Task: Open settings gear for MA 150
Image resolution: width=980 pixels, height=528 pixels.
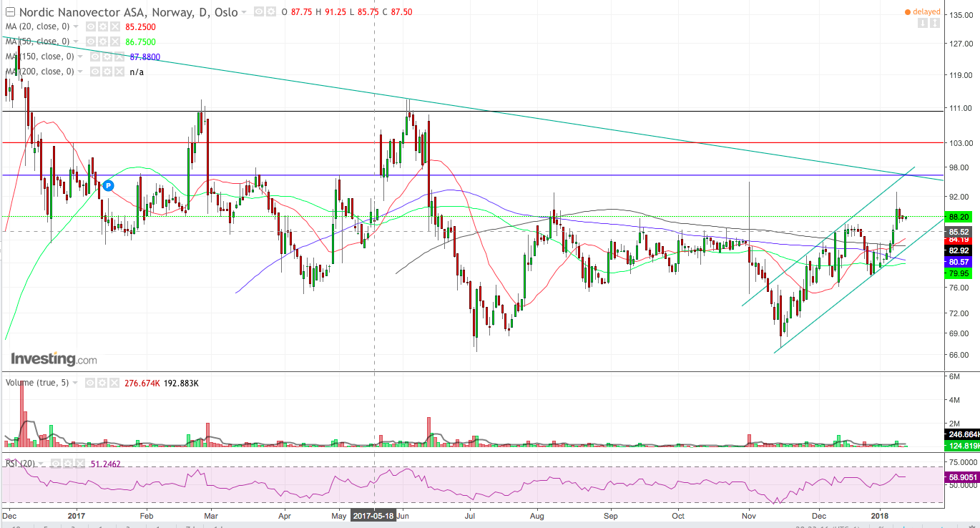Action: click(107, 57)
